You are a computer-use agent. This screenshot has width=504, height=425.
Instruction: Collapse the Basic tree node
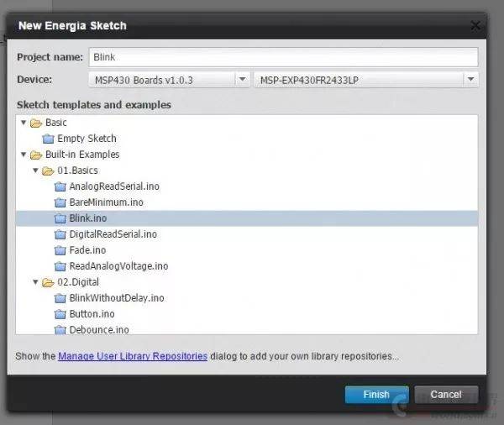coord(24,123)
